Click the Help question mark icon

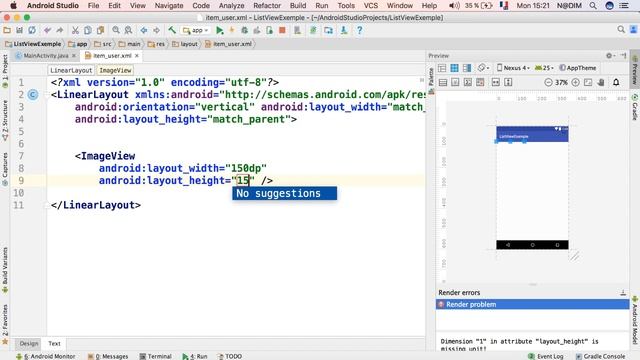(359, 30)
